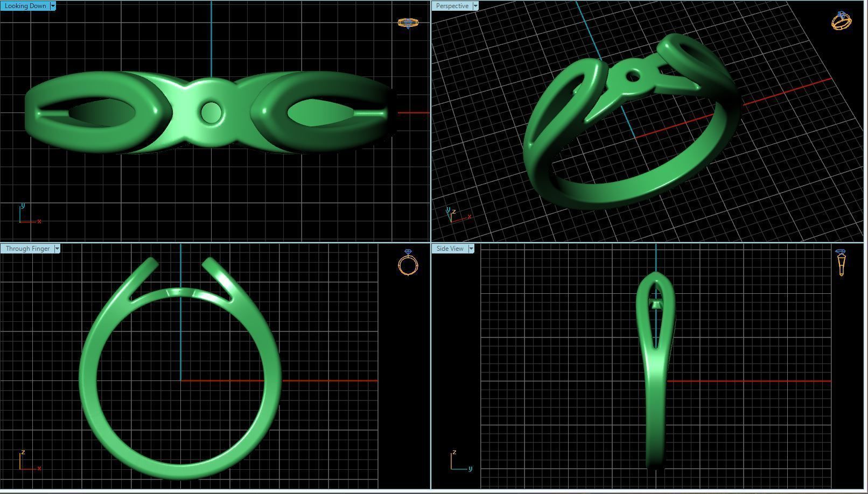Click the side ring icon in Side View viewport
Viewport: 868px width, 494px height.
pyautogui.click(x=841, y=262)
